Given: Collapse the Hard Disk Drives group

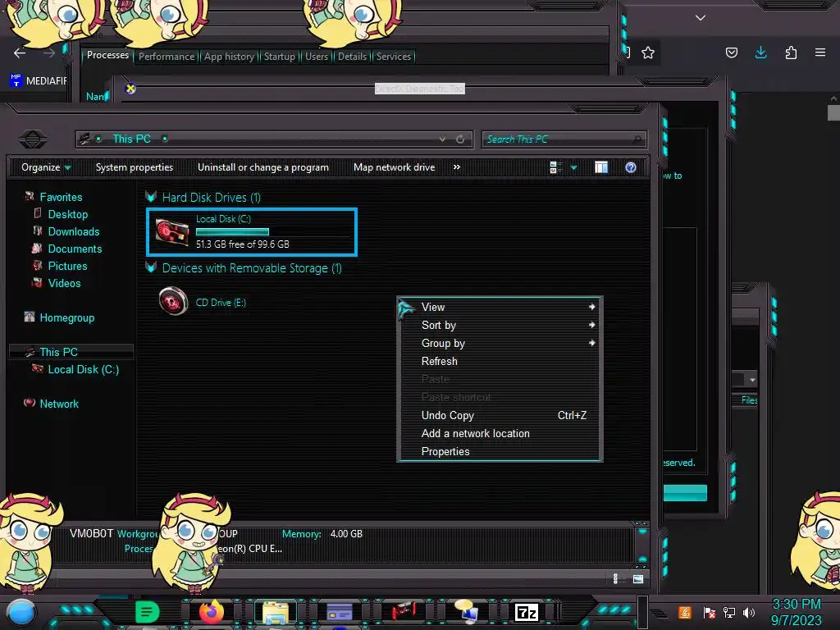Looking at the screenshot, I should 151,197.
